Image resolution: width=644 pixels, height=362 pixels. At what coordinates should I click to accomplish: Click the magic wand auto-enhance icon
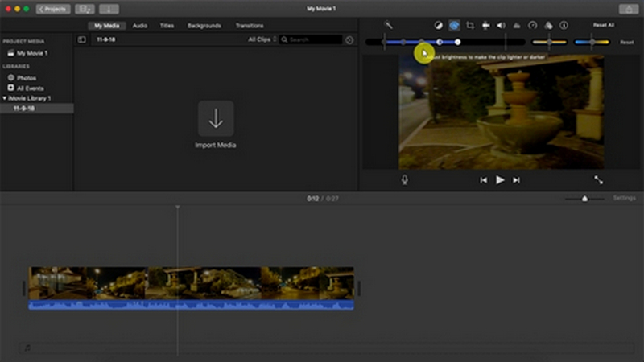click(x=388, y=26)
